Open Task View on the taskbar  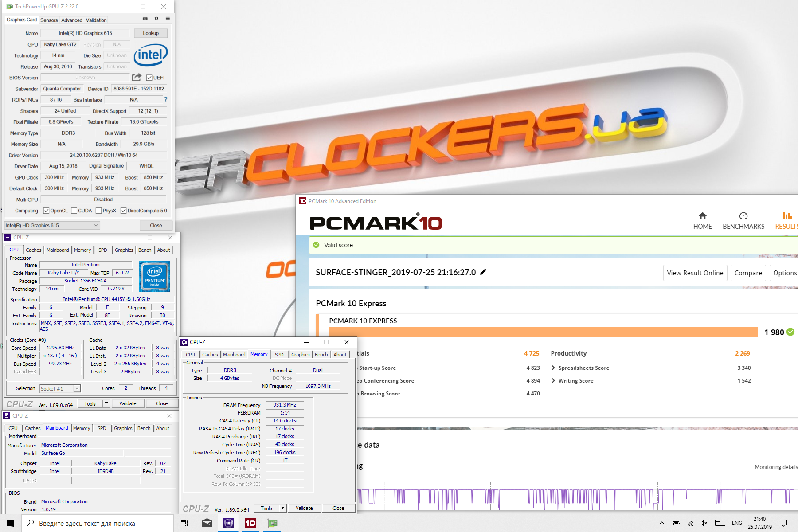pyautogui.click(x=184, y=523)
